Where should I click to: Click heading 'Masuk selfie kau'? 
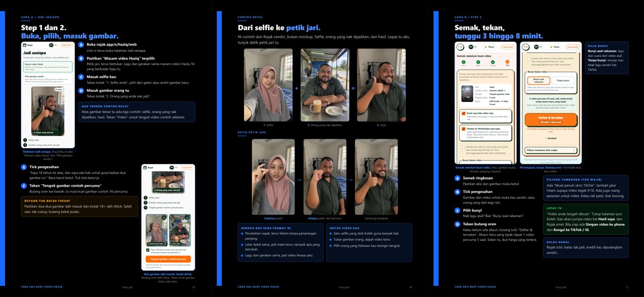tap(101, 77)
